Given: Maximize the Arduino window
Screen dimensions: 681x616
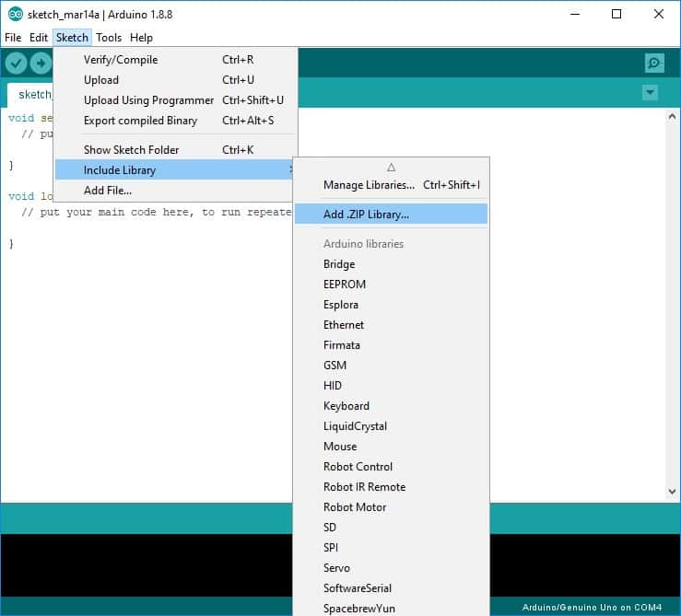Looking at the screenshot, I should [616, 14].
